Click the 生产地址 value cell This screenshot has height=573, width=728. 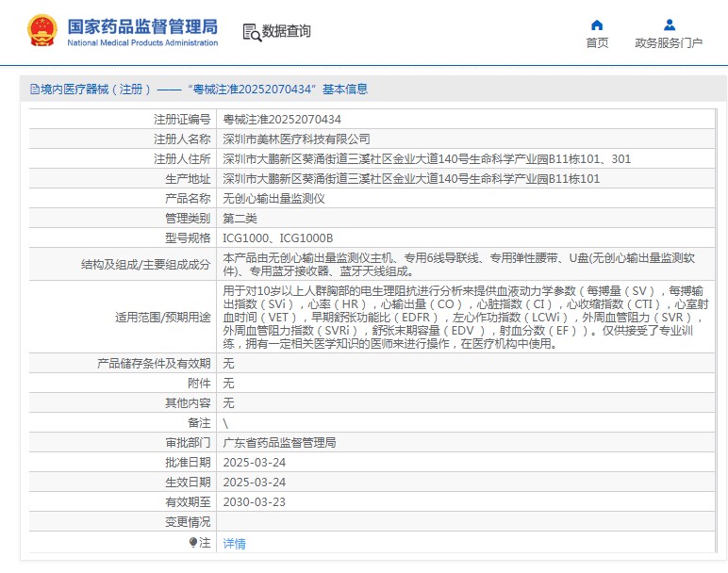pyautogui.click(x=466, y=179)
